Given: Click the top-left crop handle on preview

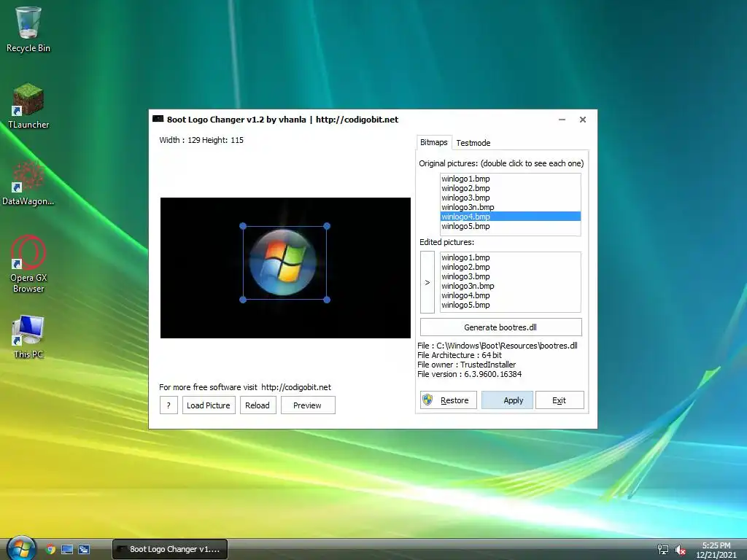Looking at the screenshot, I should click(x=243, y=226).
